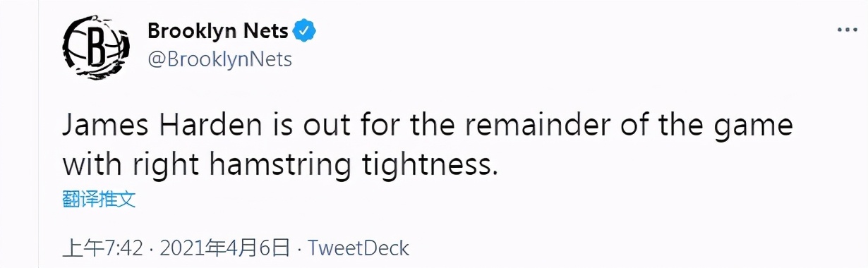868x268 pixels.
Task: Click the word remainder in tweet text
Action: click(538, 128)
